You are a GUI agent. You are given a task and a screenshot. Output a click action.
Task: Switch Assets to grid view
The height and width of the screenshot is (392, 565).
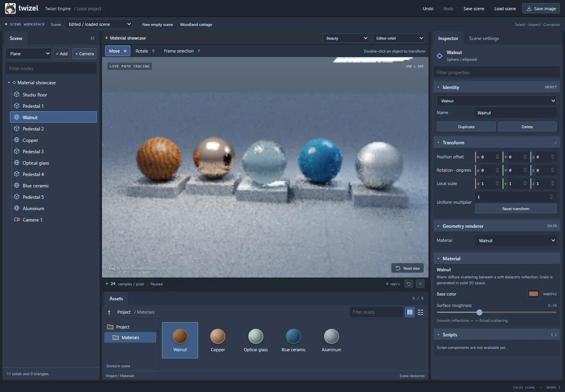pos(410,312)
